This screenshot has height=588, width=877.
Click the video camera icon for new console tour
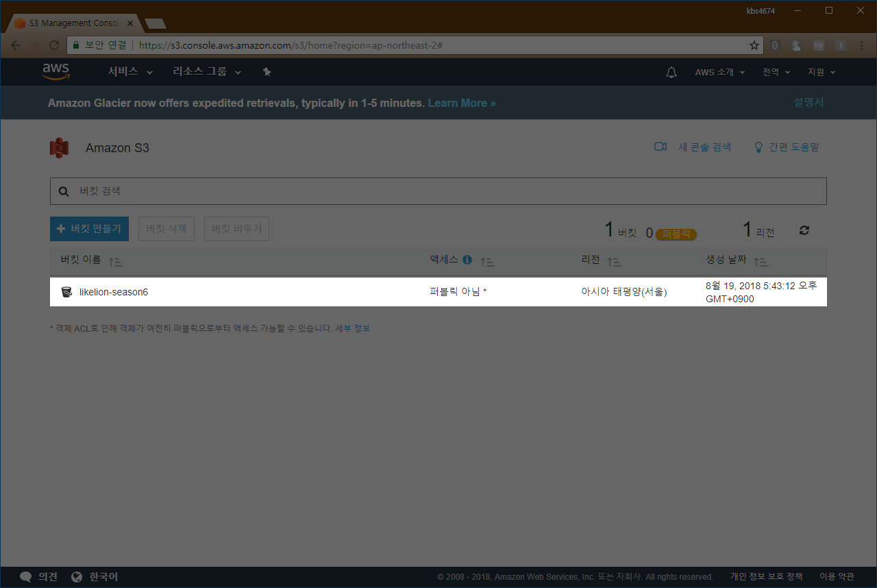click(x=660, y=147)
